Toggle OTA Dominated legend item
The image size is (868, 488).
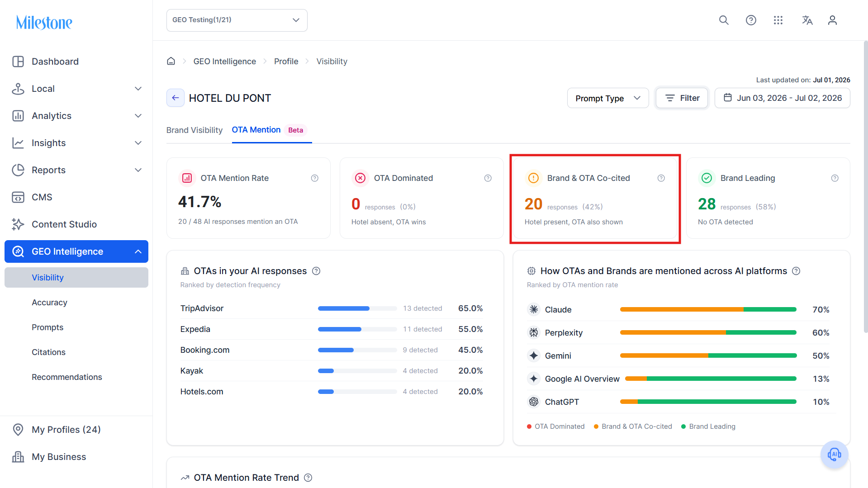tap(555, 426)
